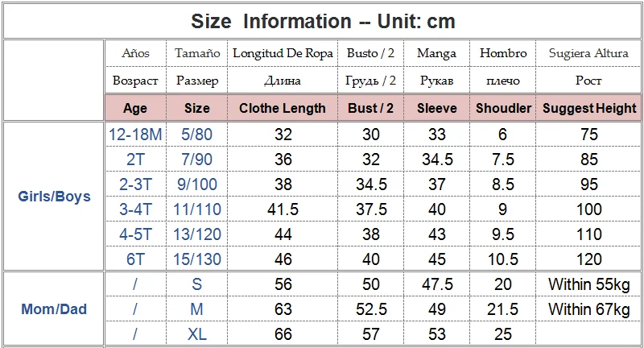Click the Shoudler column header
This screenshot has width=644, height=348.
pyautogui.click(x=503, y=108)
